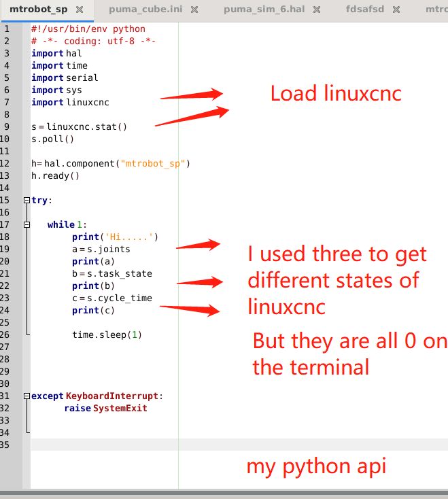448x499 pixels.
Task: Click line number 15 in the margin
Action: point(5,200)
